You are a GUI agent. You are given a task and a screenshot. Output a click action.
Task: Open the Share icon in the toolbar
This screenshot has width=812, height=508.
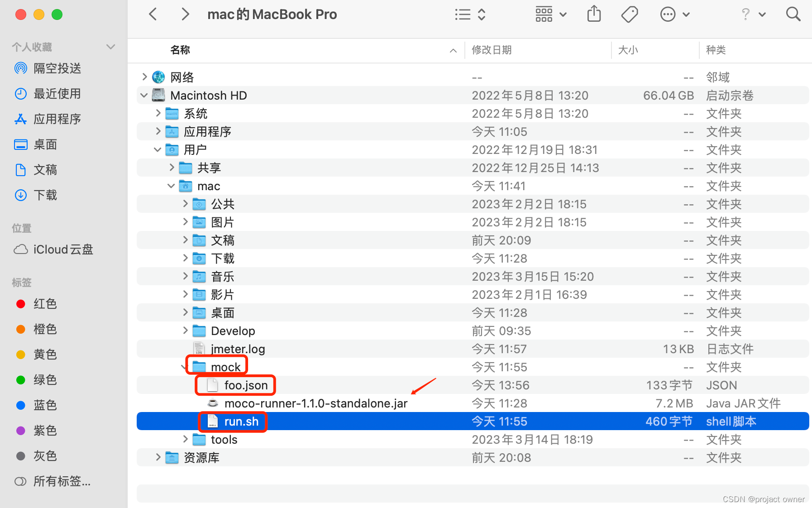pos(593,14)
